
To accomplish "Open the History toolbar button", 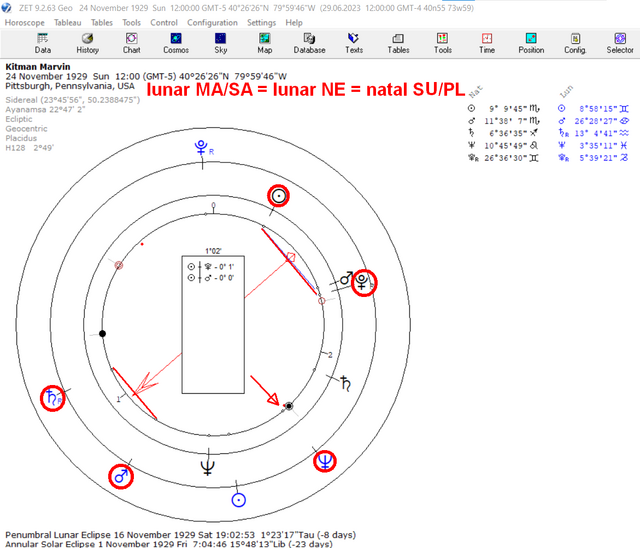I will (x=87, y=43).
